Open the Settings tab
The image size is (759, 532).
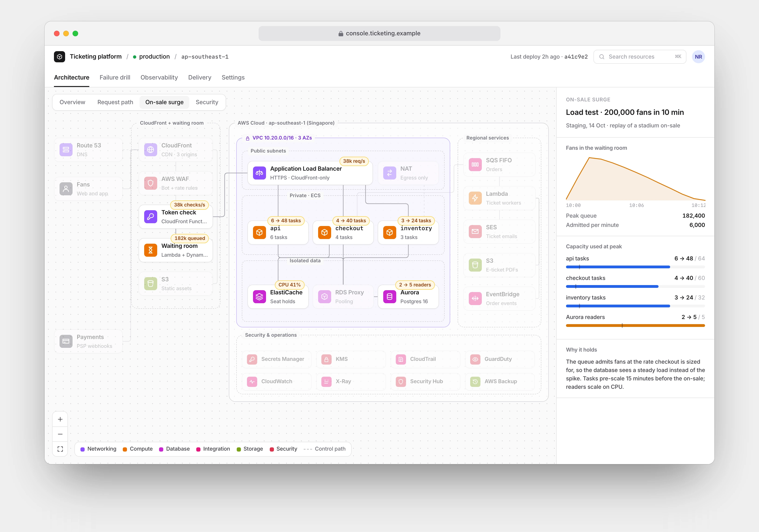pos(233,77)
